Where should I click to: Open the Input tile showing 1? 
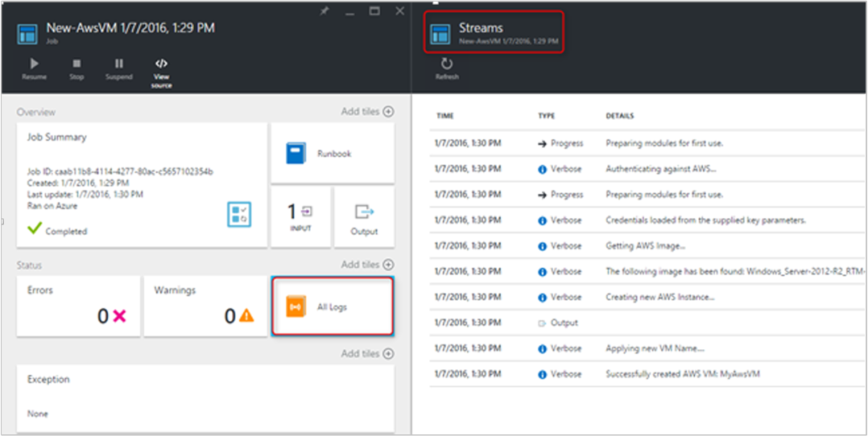[300, 216]
